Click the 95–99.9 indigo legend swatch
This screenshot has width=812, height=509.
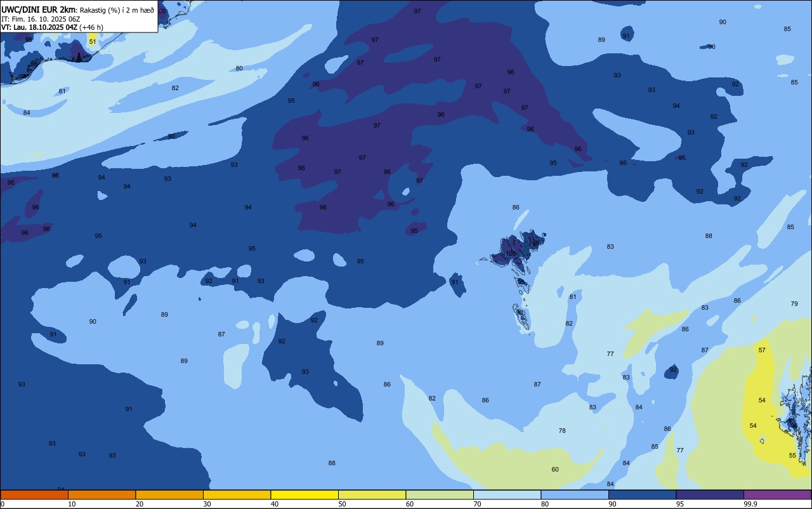click(x=710, y=494)
